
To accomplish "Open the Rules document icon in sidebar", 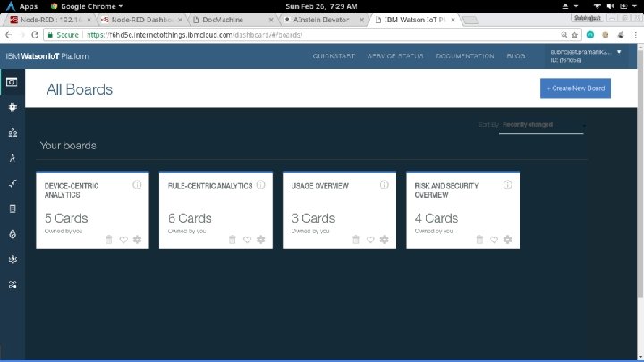I will 13,208.
